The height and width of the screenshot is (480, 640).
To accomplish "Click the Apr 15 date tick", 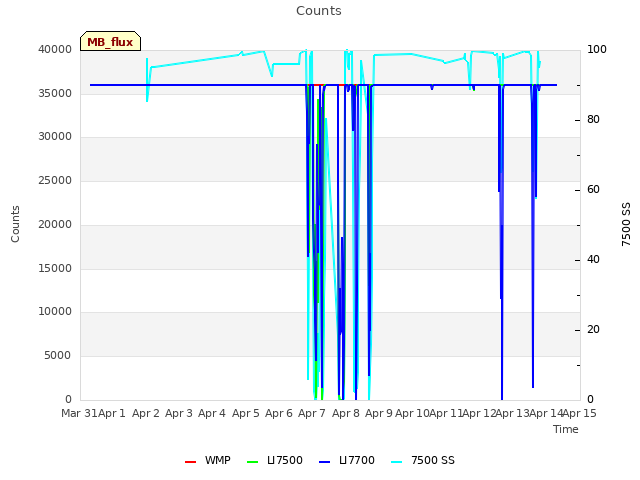I will pyautogui.click(x=580, y=413).
